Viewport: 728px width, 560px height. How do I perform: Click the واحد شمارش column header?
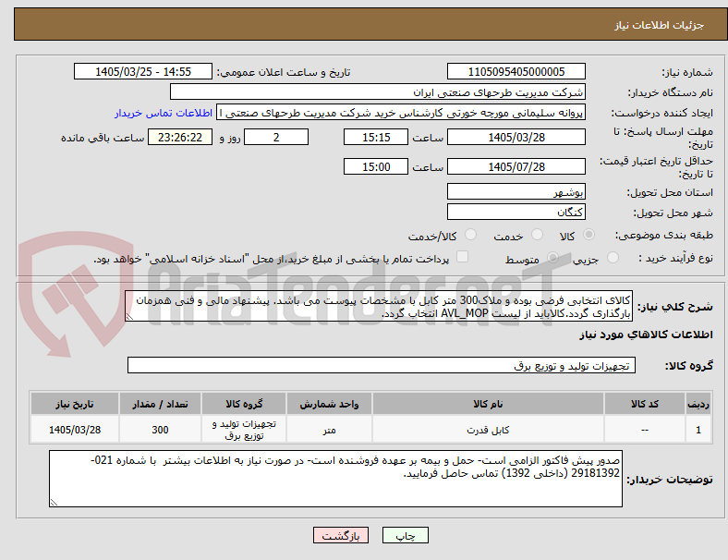329,404
